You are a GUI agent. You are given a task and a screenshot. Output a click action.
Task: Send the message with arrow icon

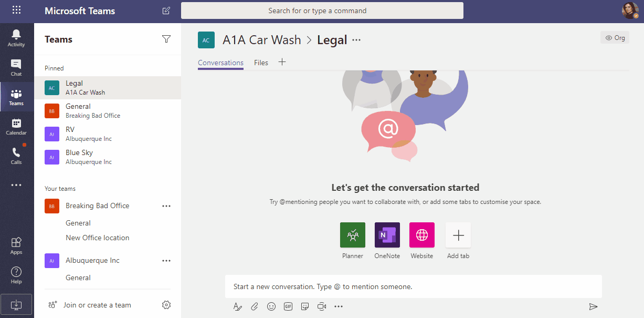tap(593, 306)
